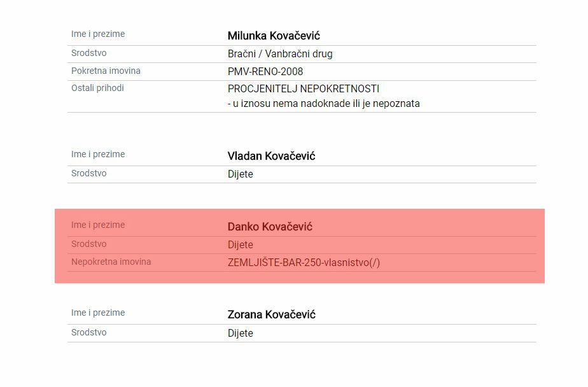Viewport: 588px width, 387px height.
Task: Click 'Srodstvo' label in Danko's highlighted block
Action: point(89,244)
